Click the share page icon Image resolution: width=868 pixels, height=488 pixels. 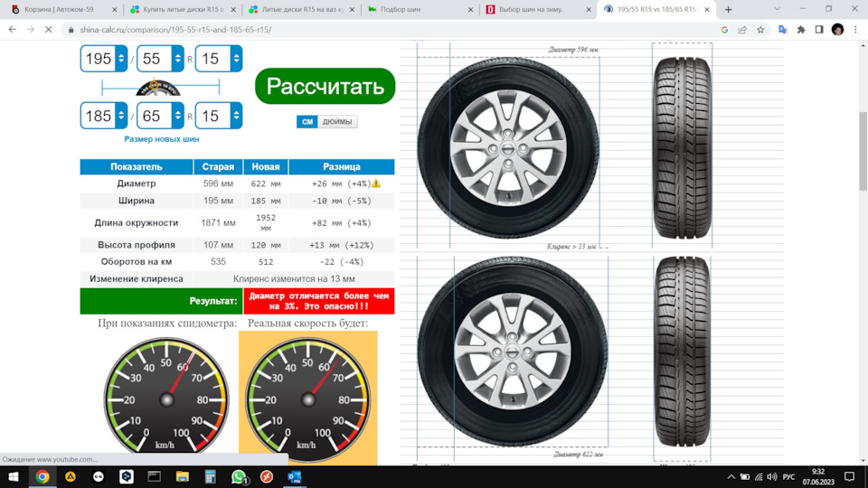pyautogui.click(x=742, y=30)
